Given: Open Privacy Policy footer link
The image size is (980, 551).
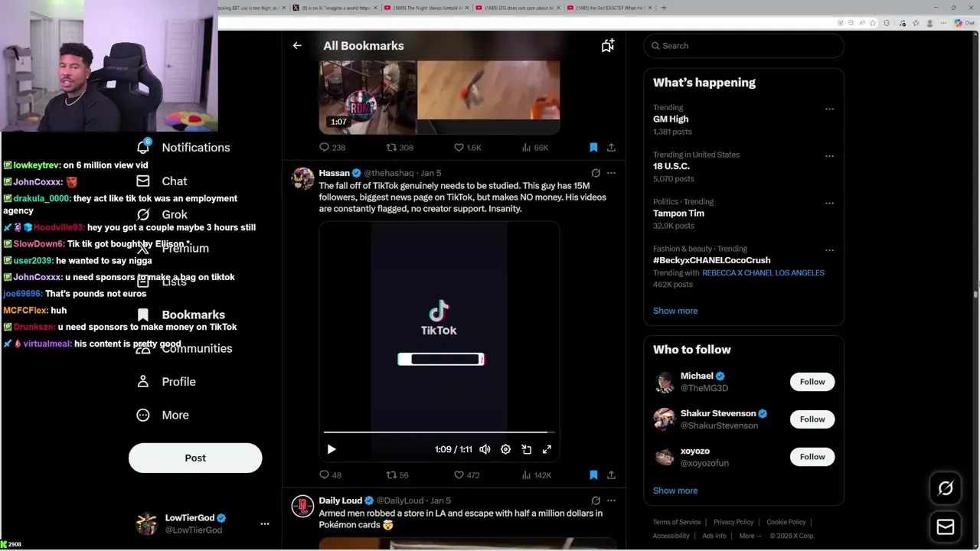Looking at the screenshot, I should tap(733, 522).
